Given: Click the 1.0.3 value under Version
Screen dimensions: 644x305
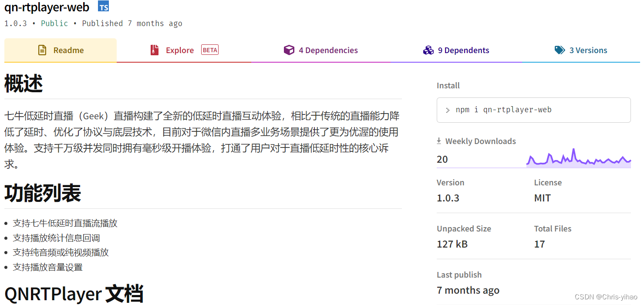Looking at the screenshot, I should coord(448,198).
